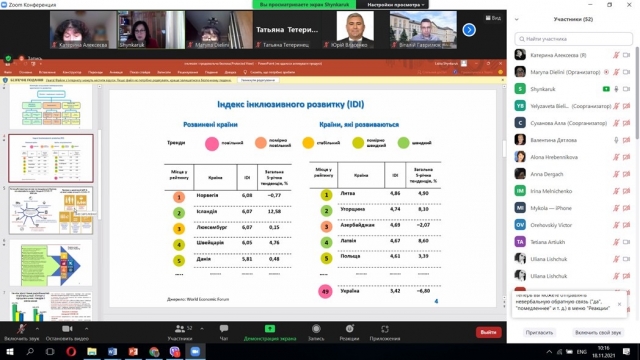Open PowerPoint from taskbar
640x360 pixels.
133,351
